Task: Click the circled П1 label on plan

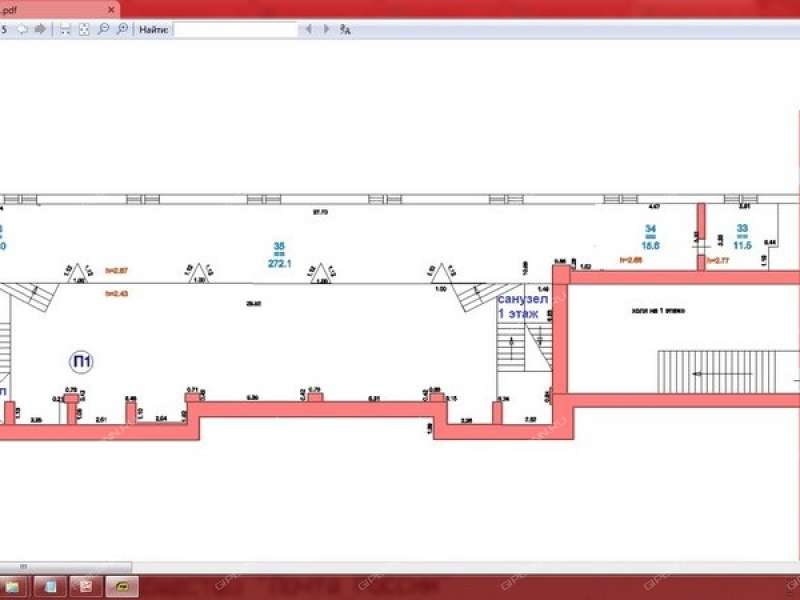Action: [x=80, y=359]
